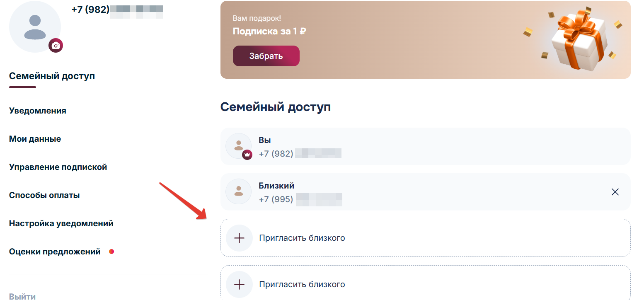Select the active Семейный доступ section

pos(52,76)
